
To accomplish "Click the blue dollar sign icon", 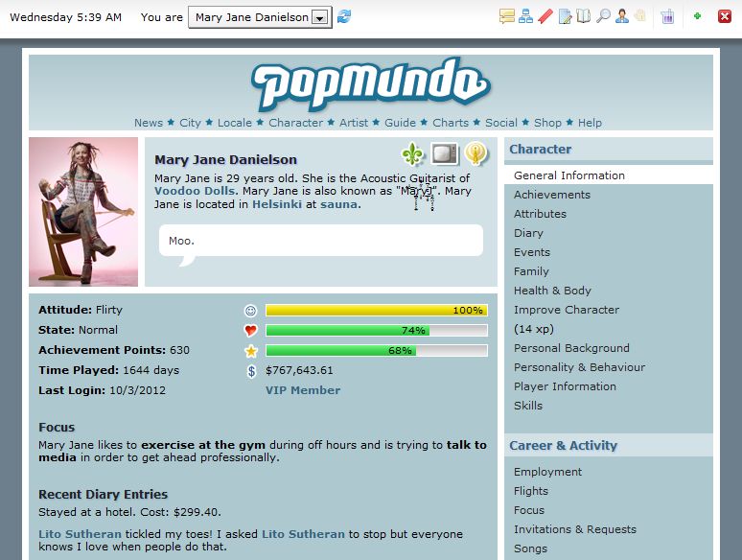I will (x=251, y=371).
